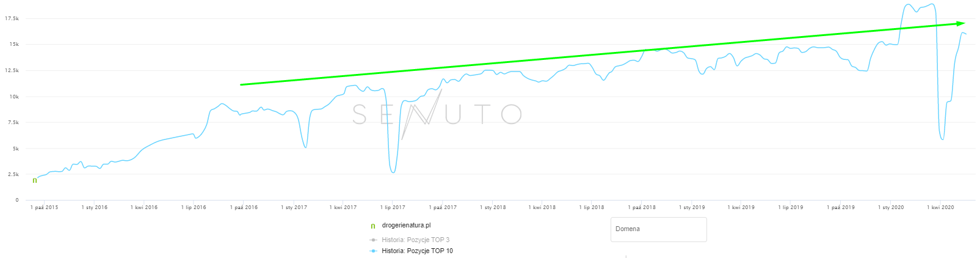This screenshot has width=980, height=258.
Task: Toggle the Historia: Pozycje TOP 10 series
Action: pos(417,251)
